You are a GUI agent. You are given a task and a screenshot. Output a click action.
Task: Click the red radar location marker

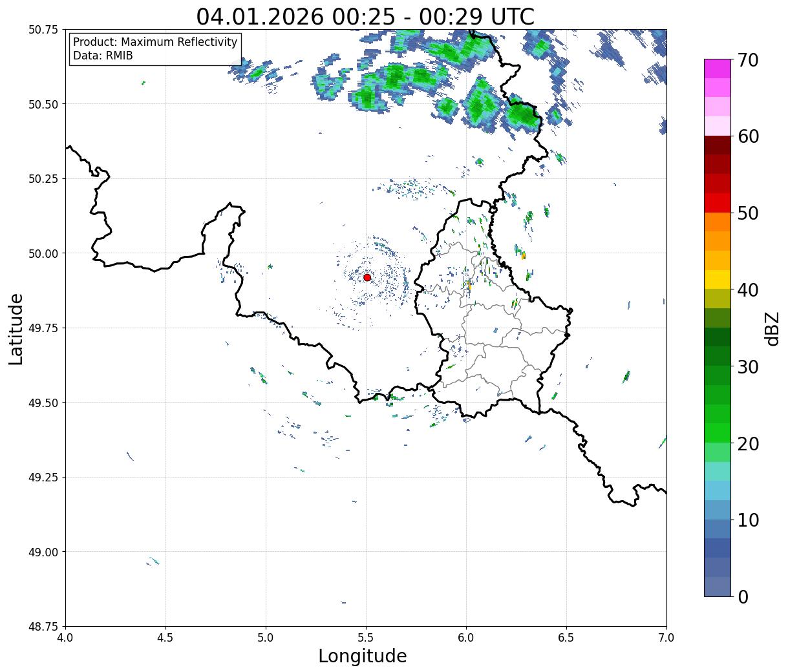coord(367,277)
